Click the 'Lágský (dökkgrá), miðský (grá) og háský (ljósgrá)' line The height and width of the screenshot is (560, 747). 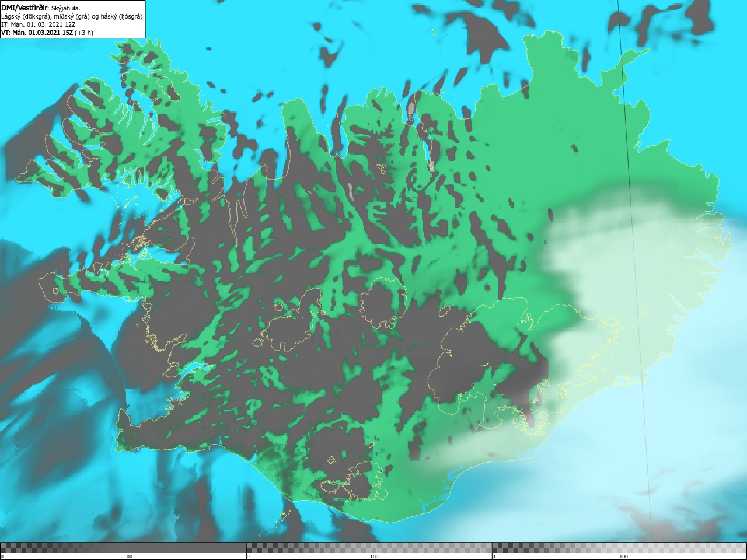click(72, 16)
